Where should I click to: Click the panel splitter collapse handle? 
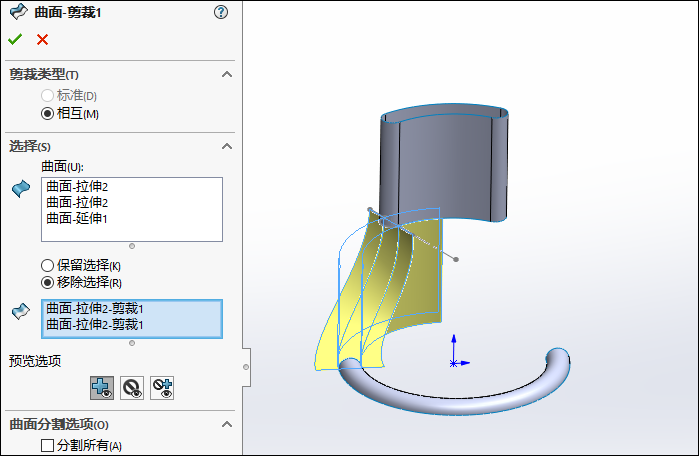246,367
